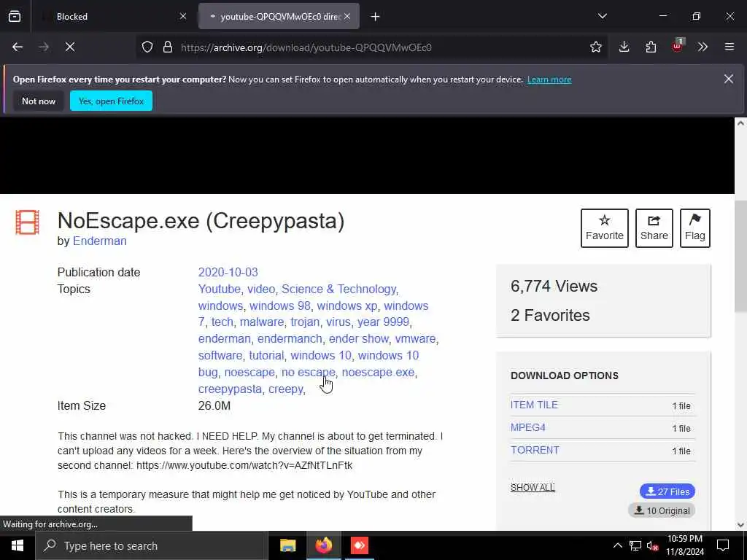Close the Blocked tab

183,16
